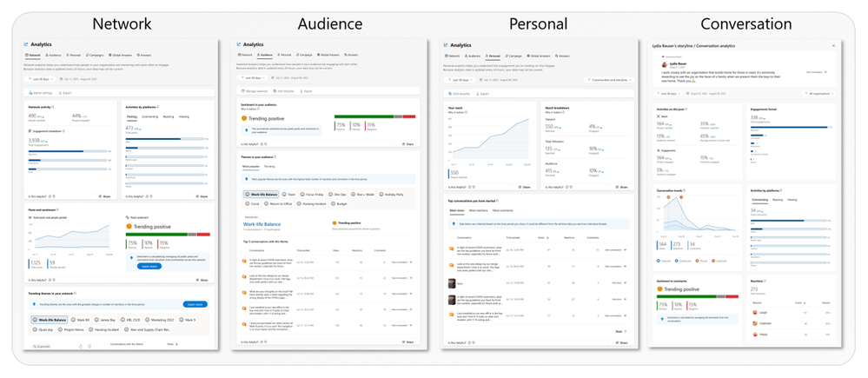
Task: Select Most reactions tab in Personal panel
Action: [478, 210]
